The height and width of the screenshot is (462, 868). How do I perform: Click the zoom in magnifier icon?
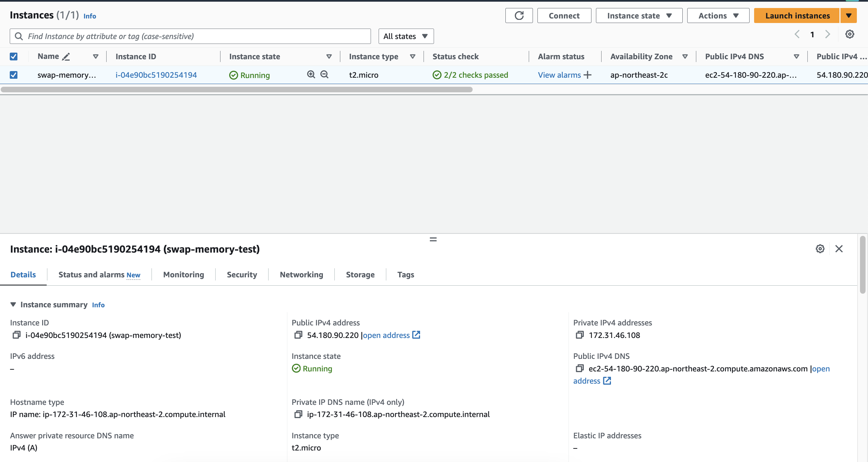(311, 75)
